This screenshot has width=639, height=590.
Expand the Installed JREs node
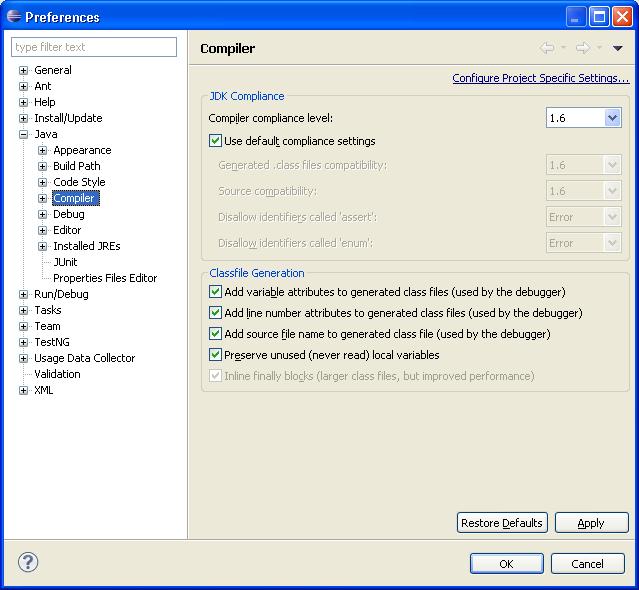pos(42,246)
